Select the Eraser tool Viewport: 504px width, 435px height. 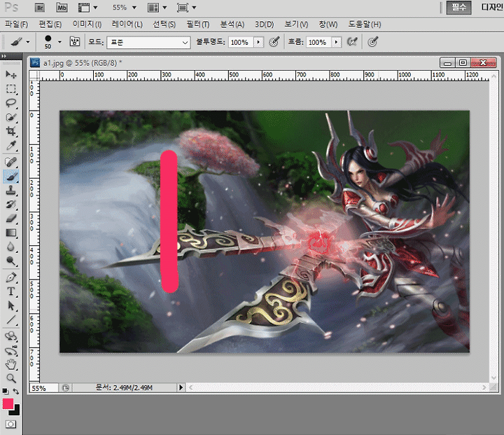tap(11, 219)
